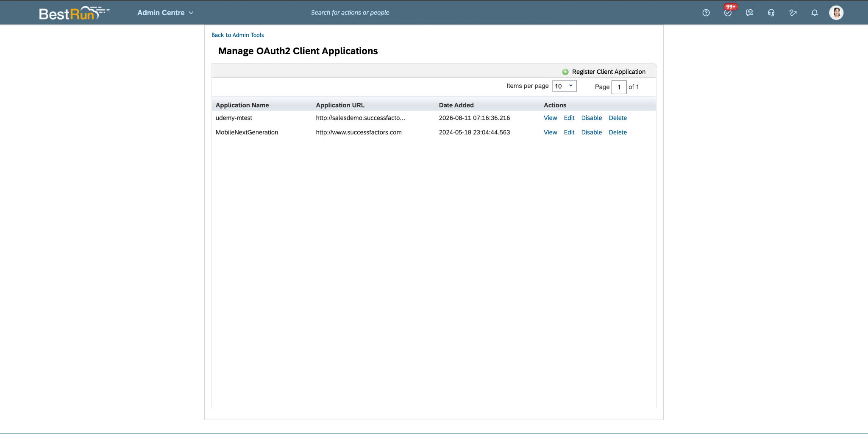Click Register Client Application
Screen dimensions: 868x434
click(x=609, y=72)
